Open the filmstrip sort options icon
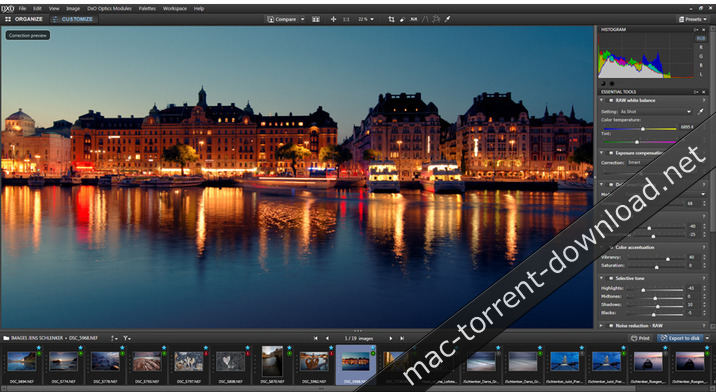 click(x=114, y=339)
